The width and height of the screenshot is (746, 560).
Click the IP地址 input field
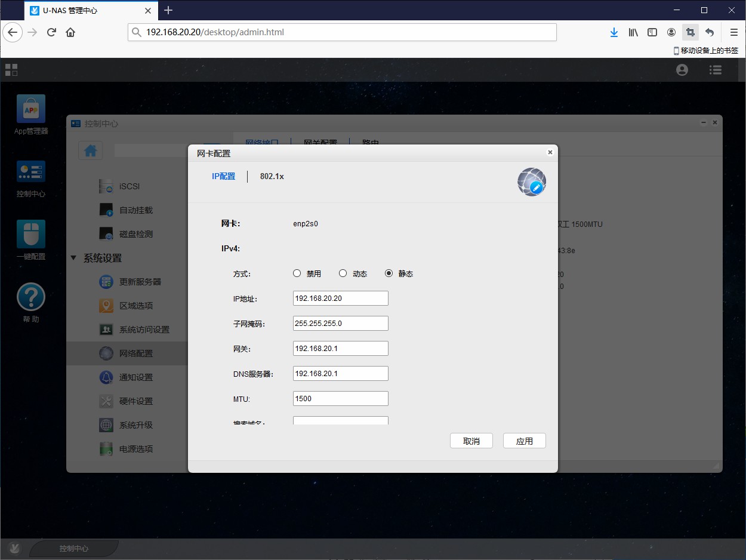click(340, 299)
